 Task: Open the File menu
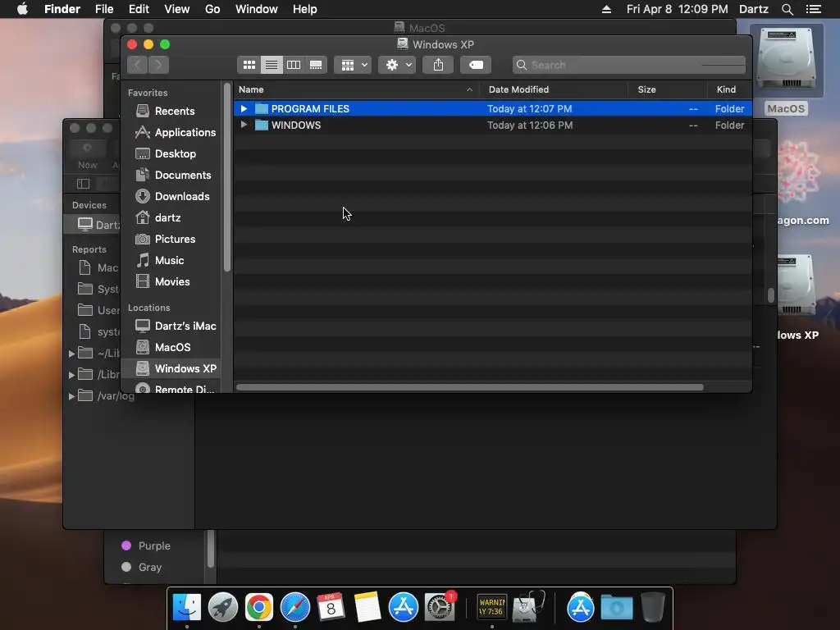(x=104, y=9)
